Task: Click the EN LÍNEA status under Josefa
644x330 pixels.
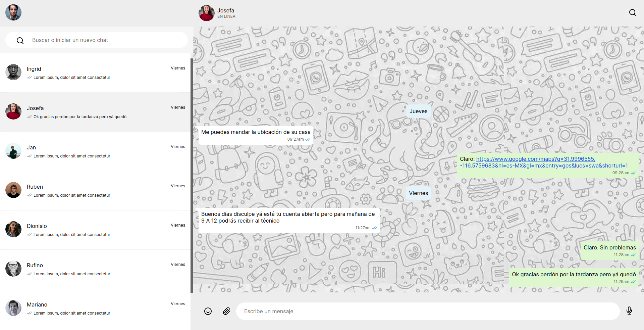Action: [226, 16]
